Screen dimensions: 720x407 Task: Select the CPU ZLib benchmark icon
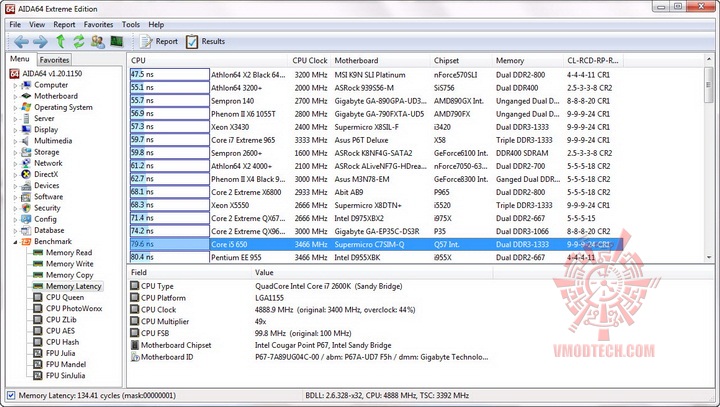point(38,320)
